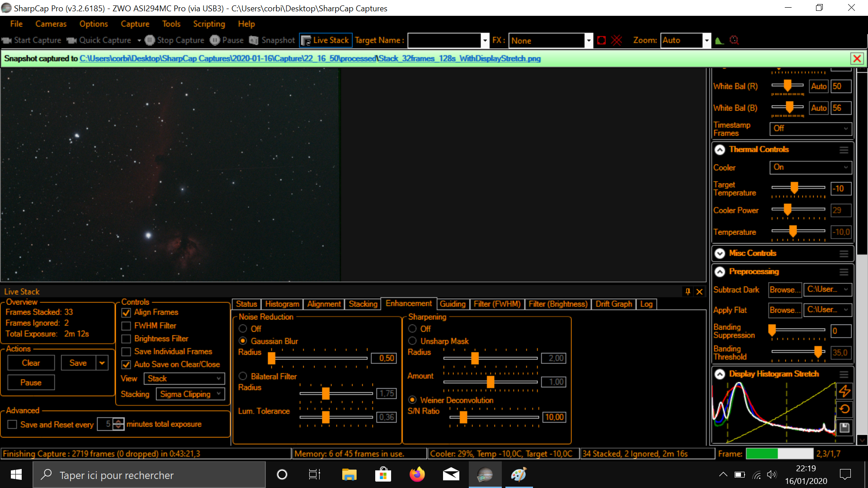The height and width of the screenshot is (488, 868).
Task: Click the auto-stretch lightning bolt icon
Action: (x=844, y=391)
